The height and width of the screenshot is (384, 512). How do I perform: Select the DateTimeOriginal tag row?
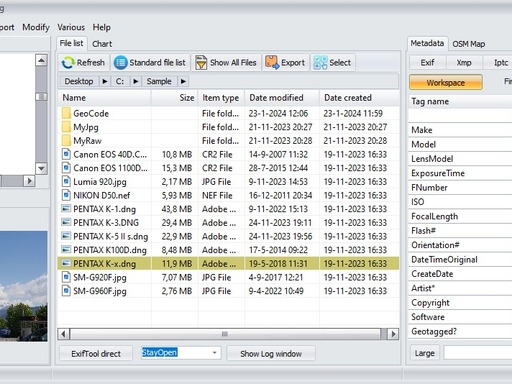coord(460,259)
